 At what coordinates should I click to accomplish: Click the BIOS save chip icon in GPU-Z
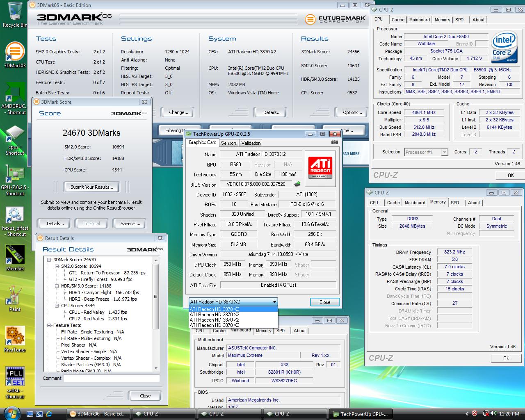coord(297,184)
